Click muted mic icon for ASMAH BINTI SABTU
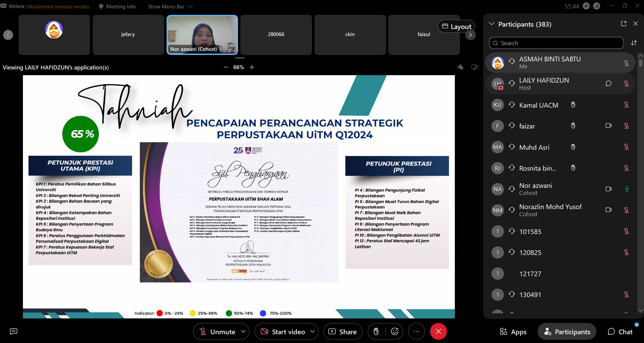Screen dimensions: 644x343 [x=626, y=63]
